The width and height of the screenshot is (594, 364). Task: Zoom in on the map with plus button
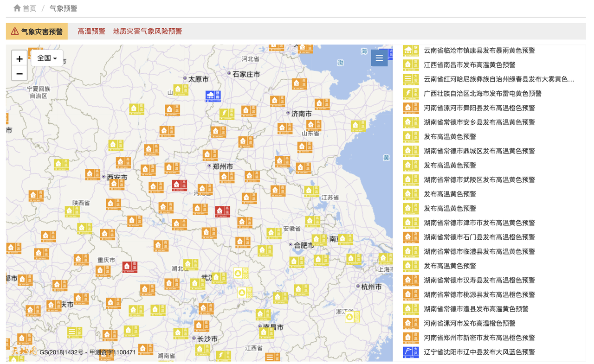click(19, 59)
